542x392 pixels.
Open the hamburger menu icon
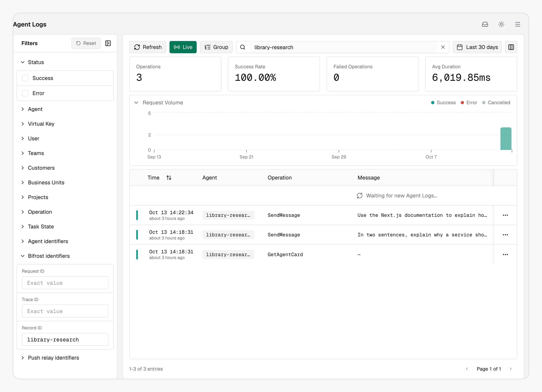517,24
